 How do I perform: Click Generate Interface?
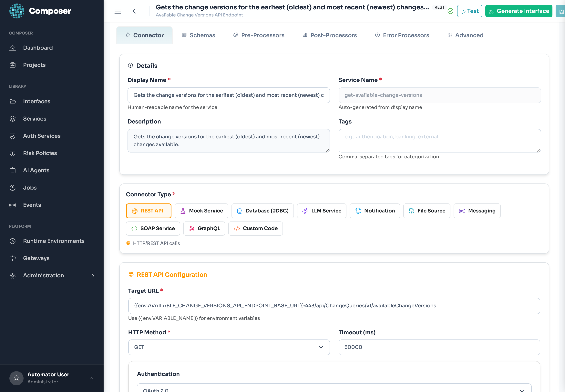coord(519,11)
